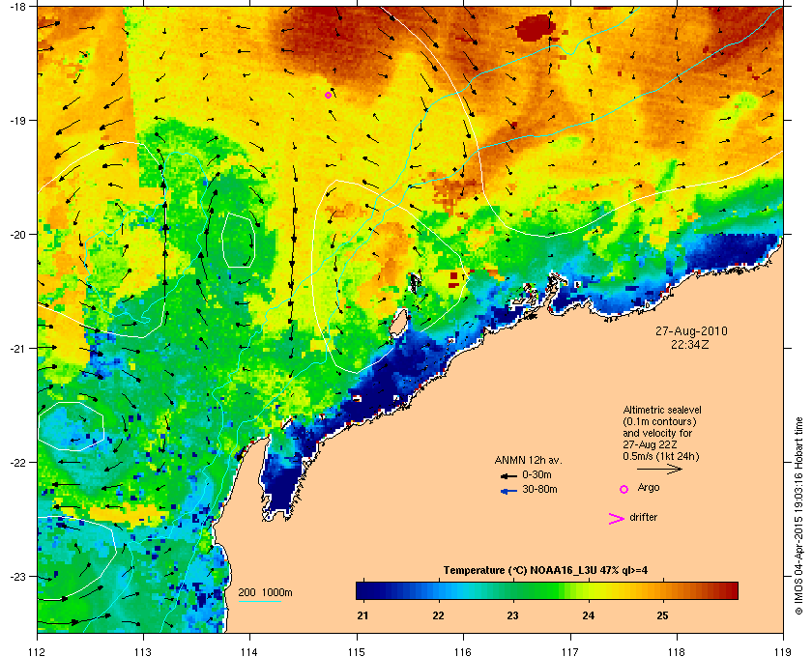Click the '30-80m' legend label
Screen dimensions: 812x657
pyautogui.click(x=539, y=489)
